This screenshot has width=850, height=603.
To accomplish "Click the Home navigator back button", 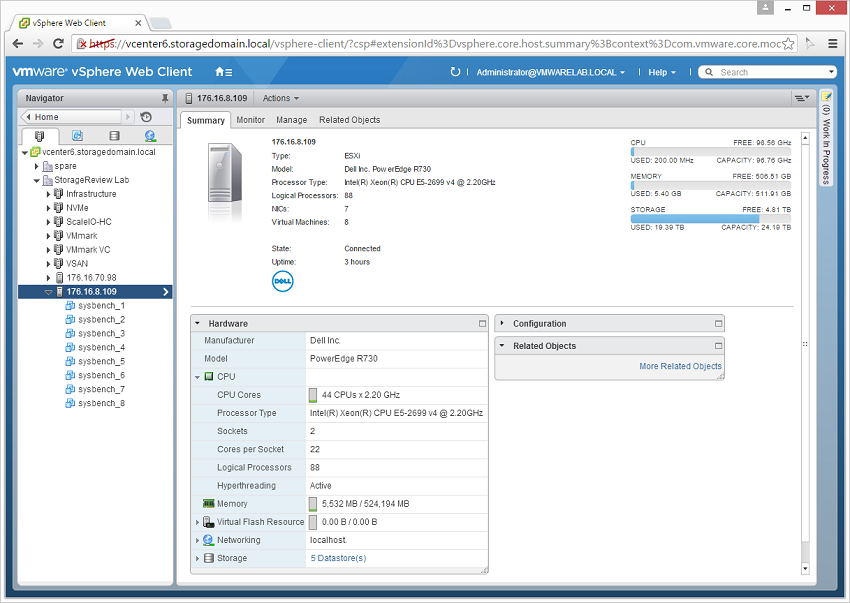I will 72,117.
